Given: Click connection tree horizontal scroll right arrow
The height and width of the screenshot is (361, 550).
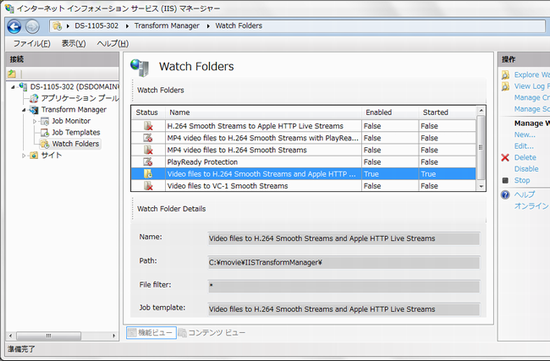Looking at the screenshot, I should 114,336.
